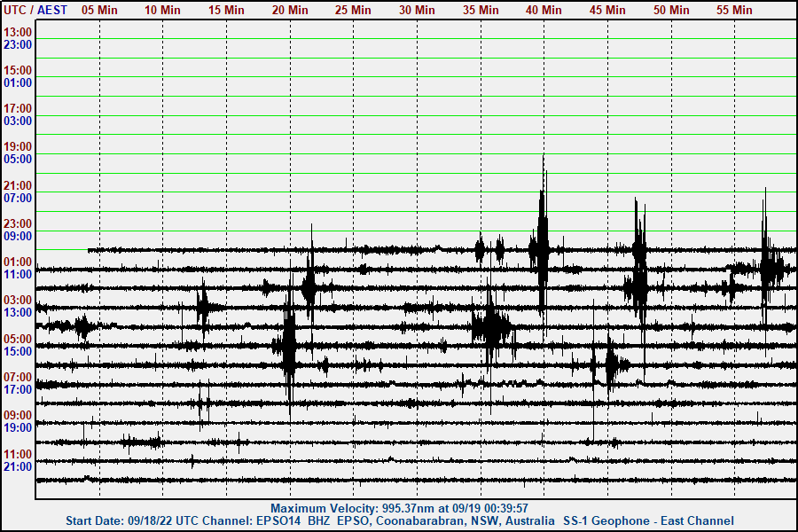The height and width of the screenshot is (532, 798).
Task: Click the 05 Min column marker
Action: [x=99, y=10]
